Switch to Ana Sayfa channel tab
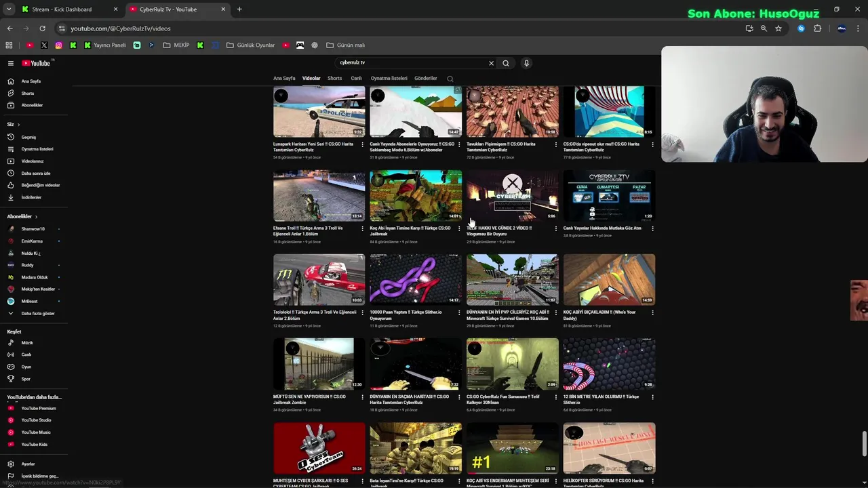This screenshot has height=488, width=868. (284, 79)
